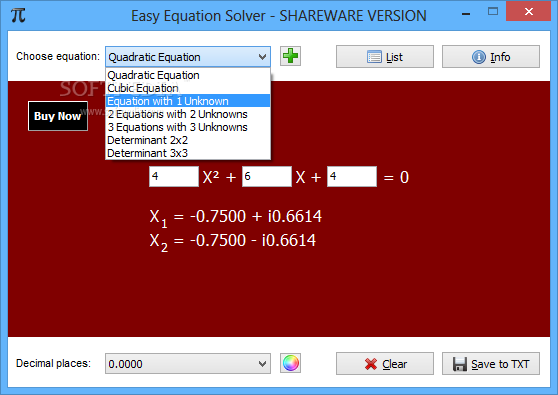Image resolution: width=558 pixels, height=395 pixels.
Task: Click Save to TXT button
Action: coord(491,364)
